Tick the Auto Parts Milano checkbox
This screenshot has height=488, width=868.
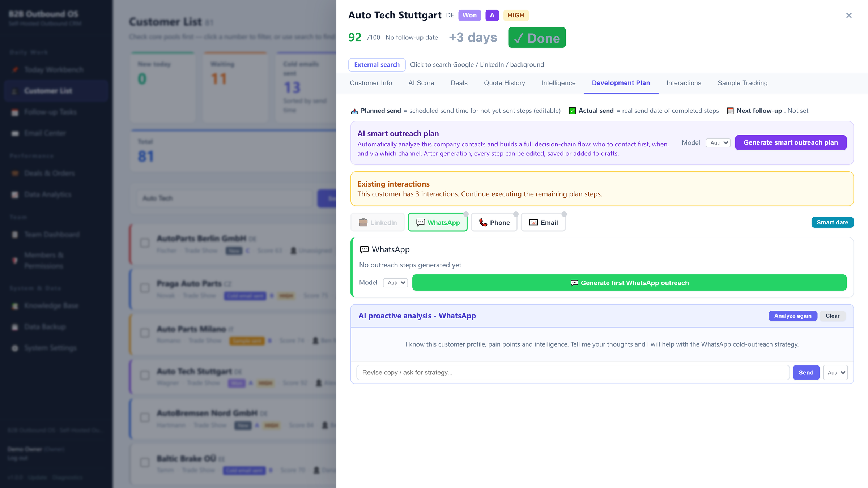point(145,333)
